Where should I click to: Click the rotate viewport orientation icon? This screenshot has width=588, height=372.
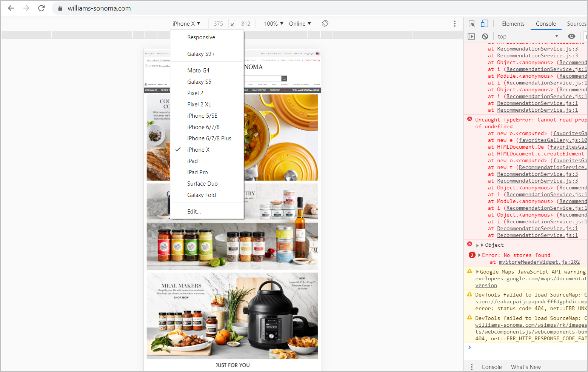coord(325,23)
